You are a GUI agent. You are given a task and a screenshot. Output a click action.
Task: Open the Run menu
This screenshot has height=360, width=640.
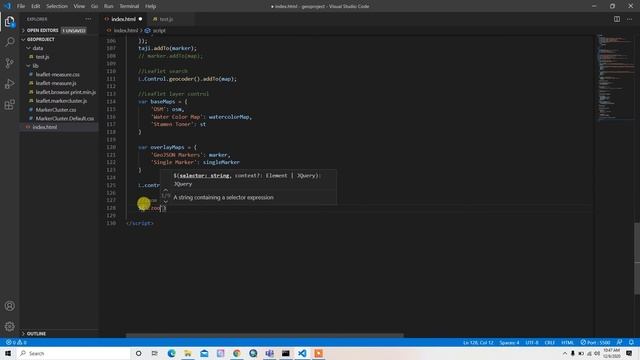click(109, 6)
